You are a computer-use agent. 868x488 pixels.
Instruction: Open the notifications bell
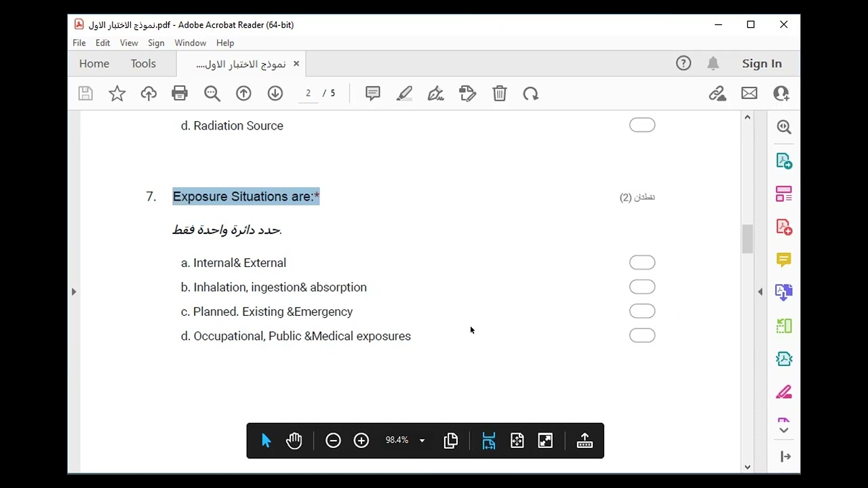click(x=713, y=64)
